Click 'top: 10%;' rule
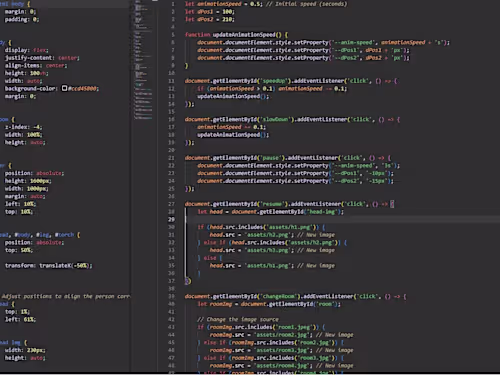The image size is (500, 375). coord(19,212)
